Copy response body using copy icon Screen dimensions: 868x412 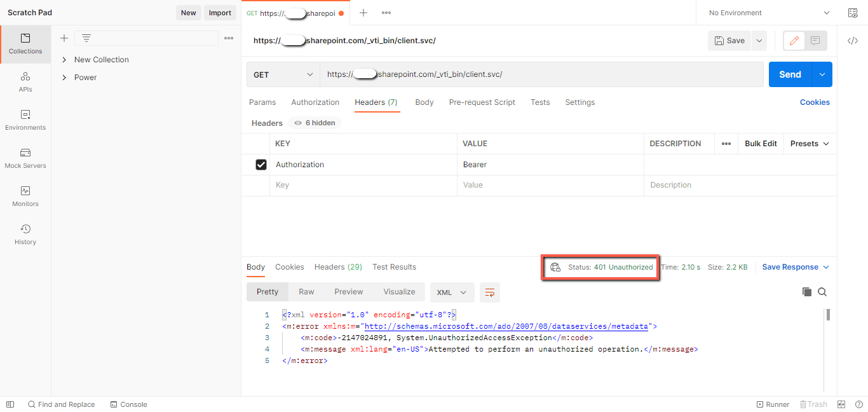click(807, 292)
